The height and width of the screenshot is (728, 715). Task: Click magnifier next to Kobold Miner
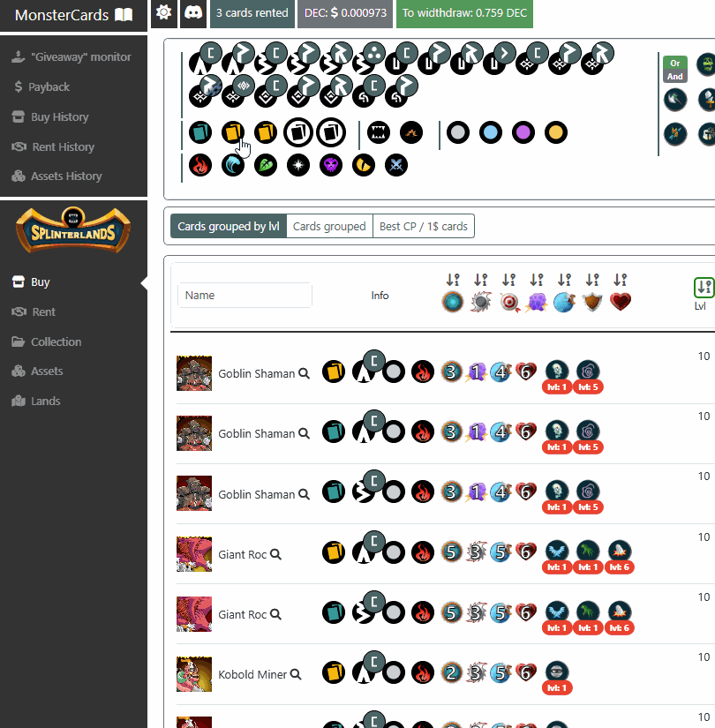[296, 674]
